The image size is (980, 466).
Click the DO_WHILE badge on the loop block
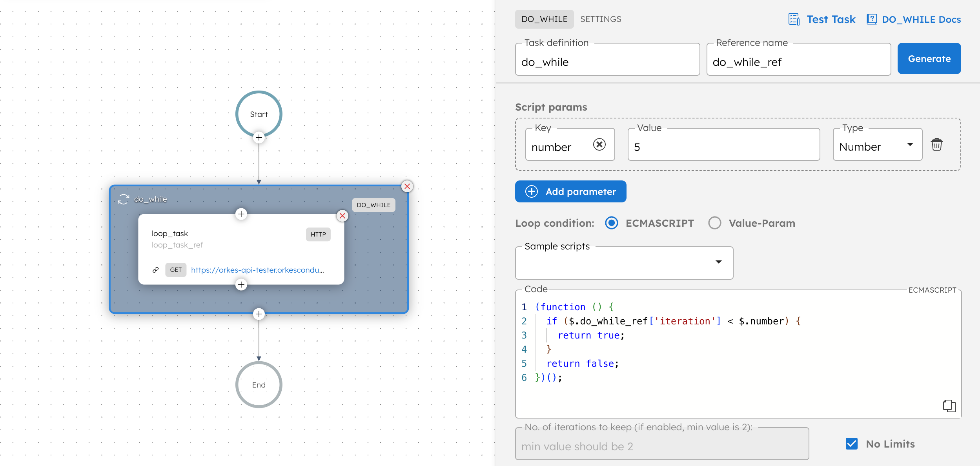coord(373,205)
